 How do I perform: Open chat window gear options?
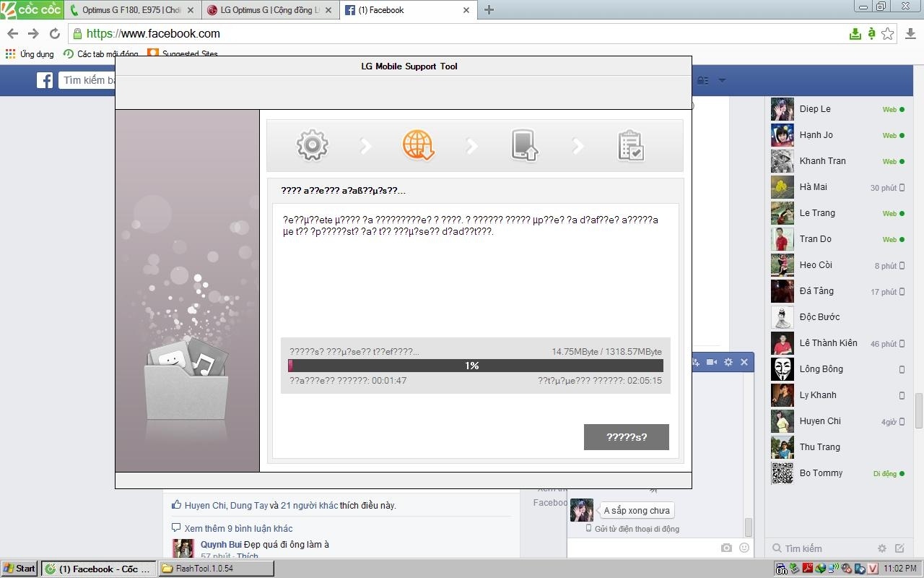pos(728,362)
